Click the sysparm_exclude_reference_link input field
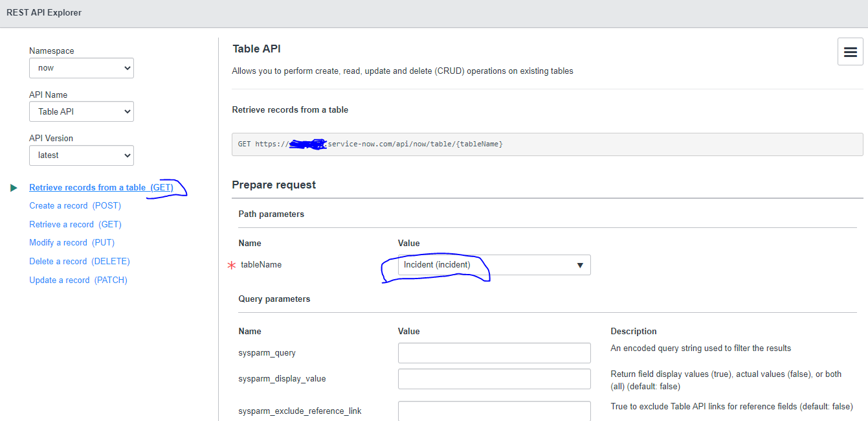 click(494, 411)
